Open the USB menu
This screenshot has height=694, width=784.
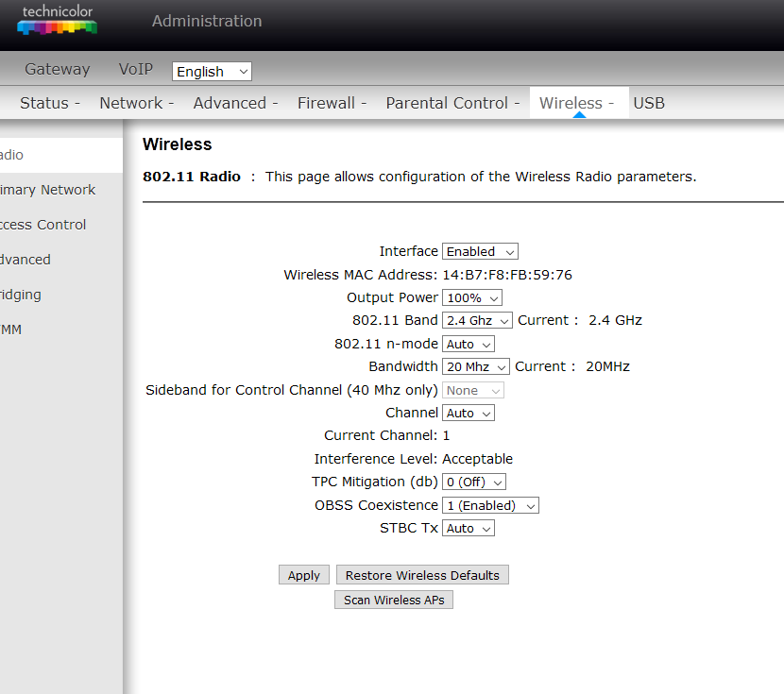tap(649, 103)
